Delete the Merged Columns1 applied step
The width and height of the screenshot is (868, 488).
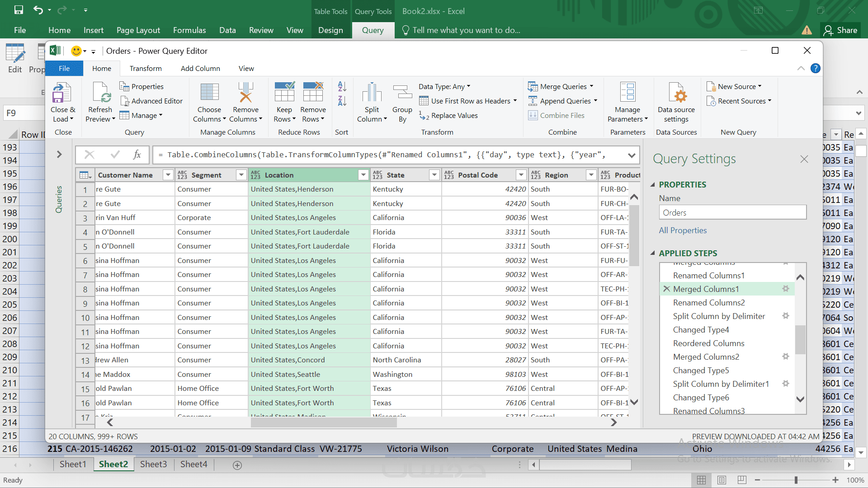(x=666, y=289)
